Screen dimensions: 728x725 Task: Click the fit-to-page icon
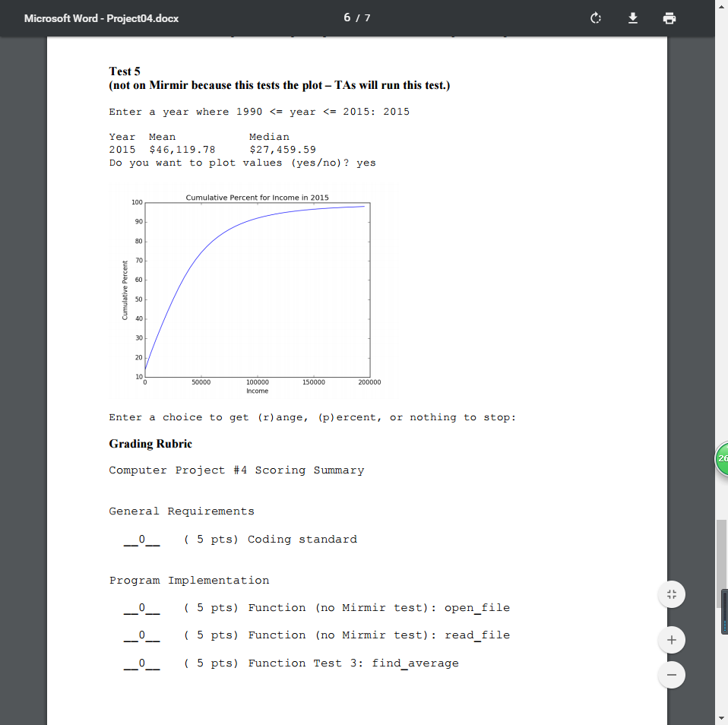click(x=671, y=594)
